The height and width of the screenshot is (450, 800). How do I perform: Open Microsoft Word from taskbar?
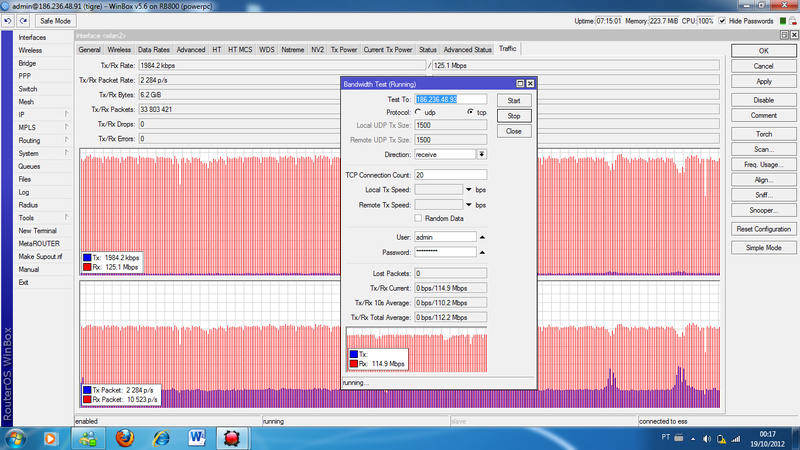[x=196, y=438]
